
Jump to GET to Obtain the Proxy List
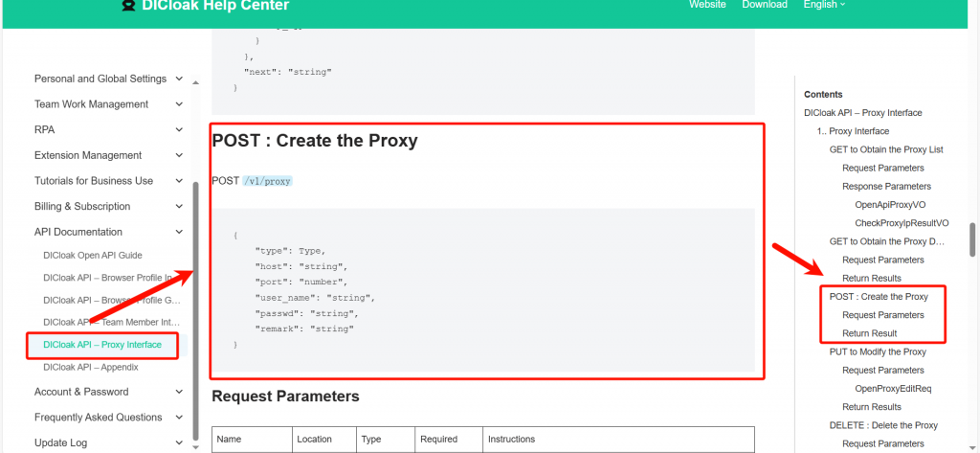pyautogui.click(x=886, y=149)
